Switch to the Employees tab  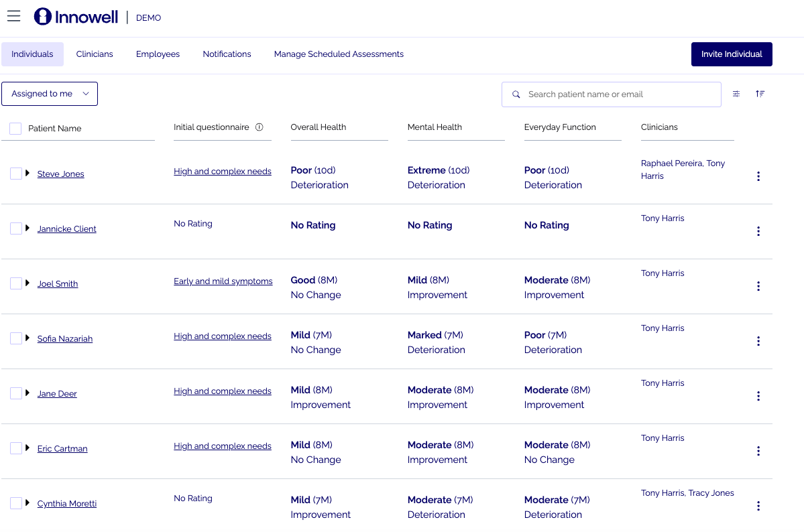click(x=158, y=54)
